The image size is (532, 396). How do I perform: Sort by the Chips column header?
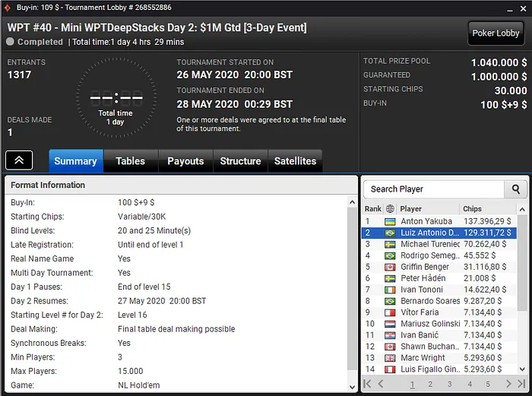[488, 209]
